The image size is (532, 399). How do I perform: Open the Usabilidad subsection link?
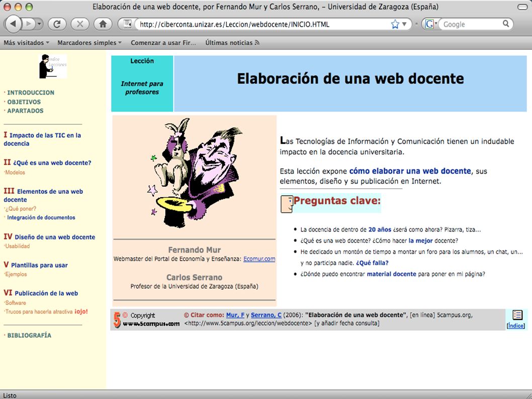[17, 246]
